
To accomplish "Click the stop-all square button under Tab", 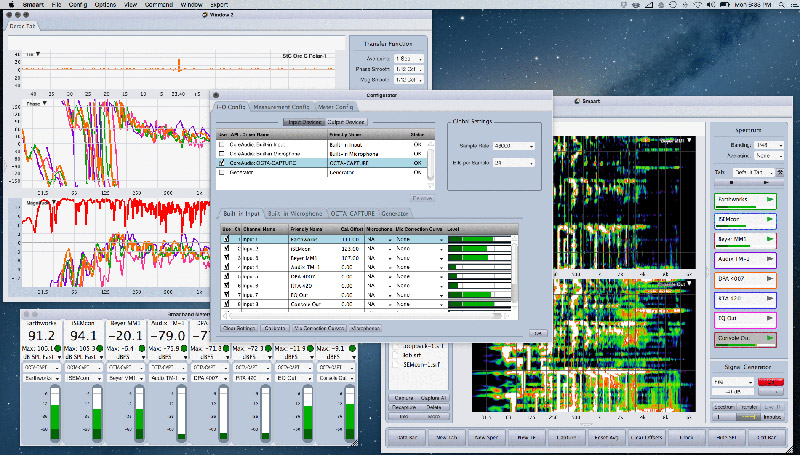I will pos(731,182).
